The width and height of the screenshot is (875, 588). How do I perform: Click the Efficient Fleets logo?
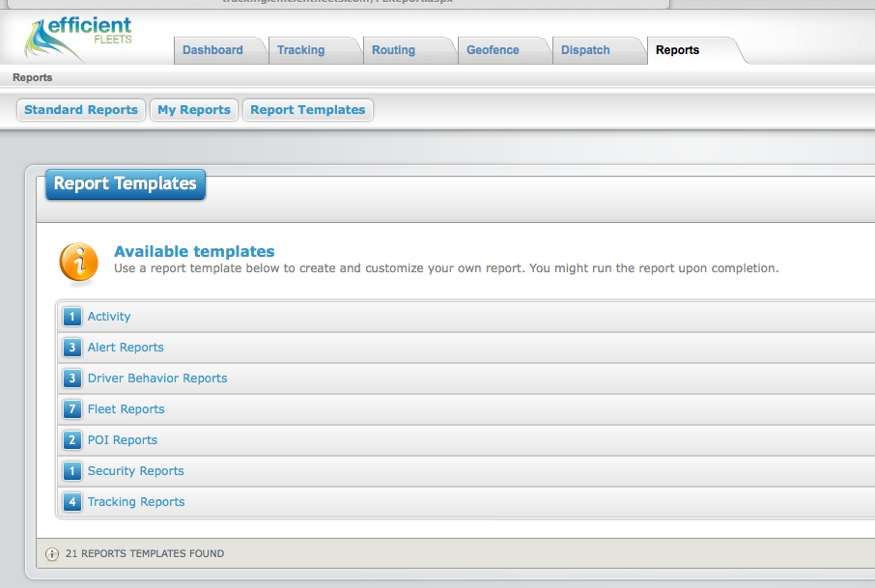[78, 38]
